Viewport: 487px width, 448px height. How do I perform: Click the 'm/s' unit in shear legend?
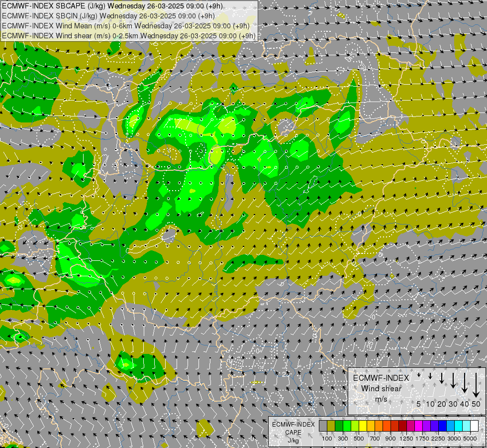tap(381, 399)
